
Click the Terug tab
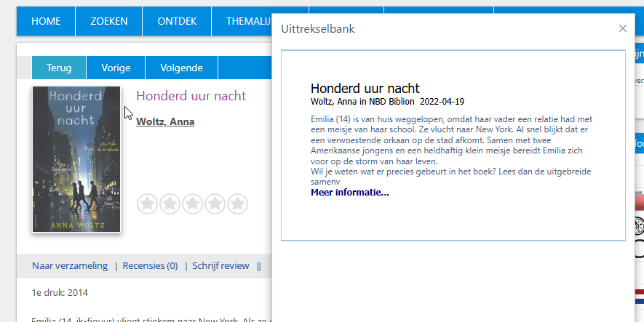pos(59,68)
